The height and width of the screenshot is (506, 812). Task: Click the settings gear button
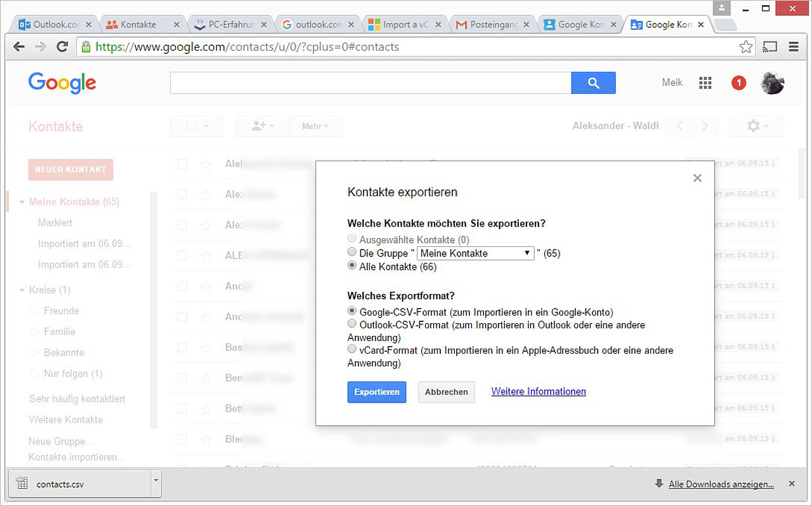(757, 126)
